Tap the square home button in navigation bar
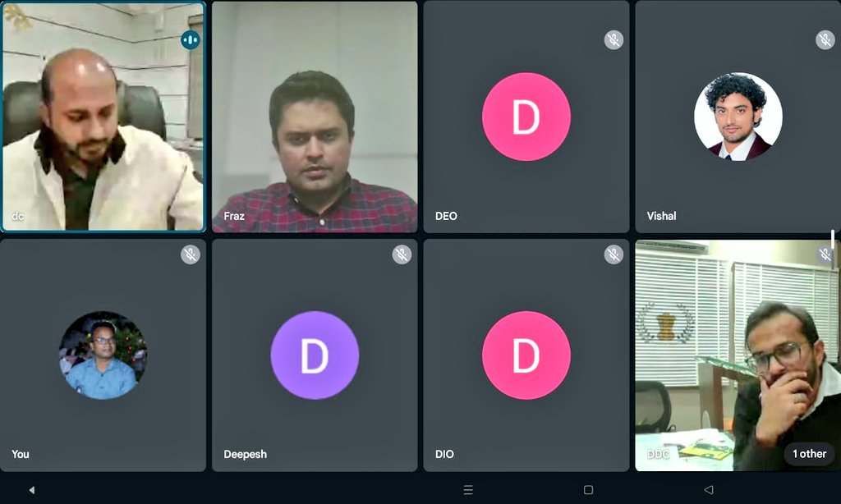 [588, 489]
